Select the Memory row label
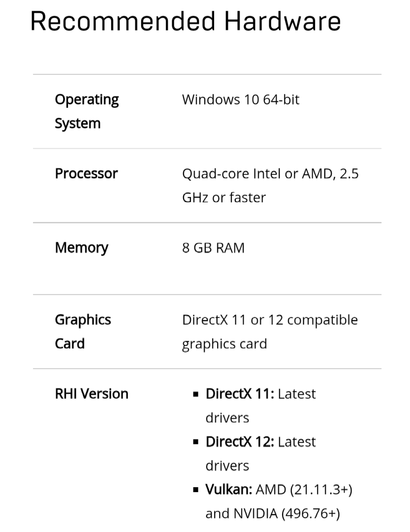Image resolution: width=410 pixels, height=532 pixels. pyautogui.click(x=81, y=248)
